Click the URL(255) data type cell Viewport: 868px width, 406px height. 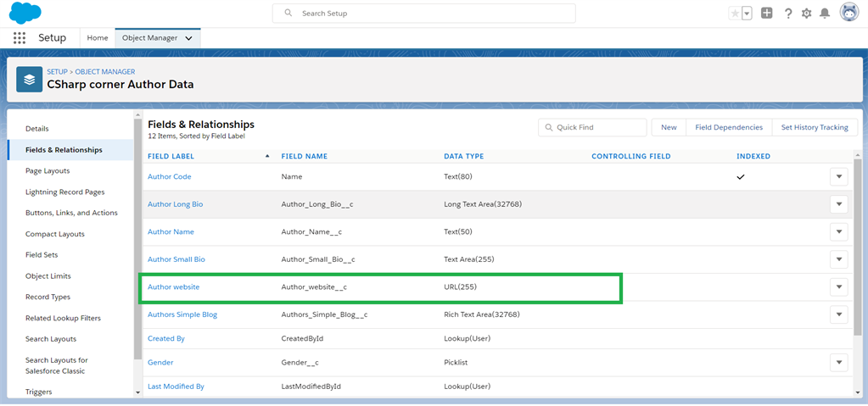461,287
